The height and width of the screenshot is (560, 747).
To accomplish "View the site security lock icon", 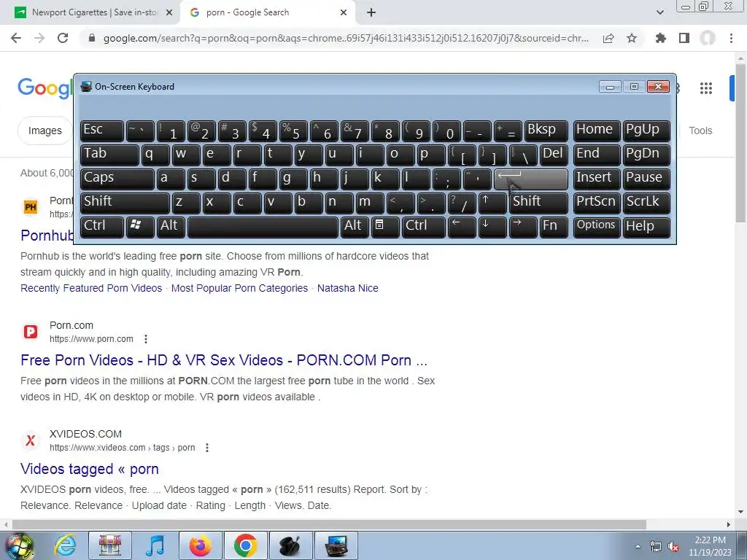I will point(92,38).
